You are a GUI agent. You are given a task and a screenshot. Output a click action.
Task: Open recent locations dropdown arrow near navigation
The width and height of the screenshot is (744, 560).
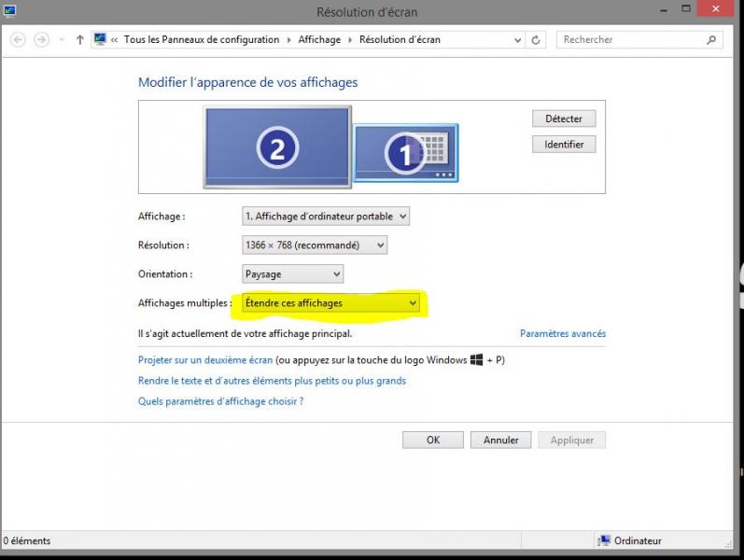click(x=62, y=40)
